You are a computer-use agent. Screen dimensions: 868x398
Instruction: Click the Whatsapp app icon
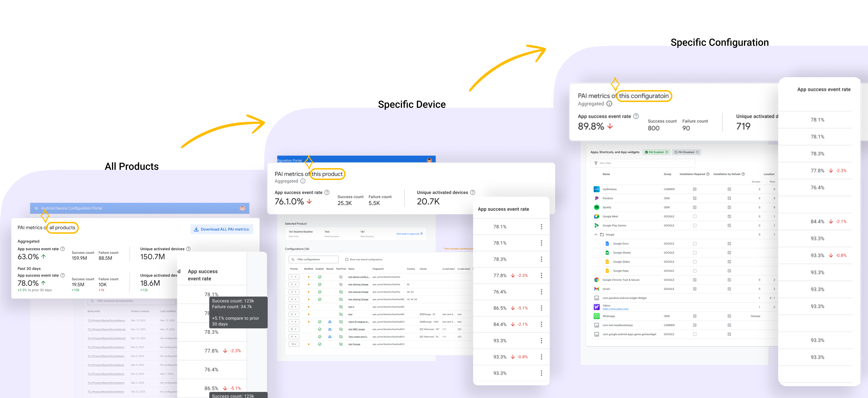point(596,316)
